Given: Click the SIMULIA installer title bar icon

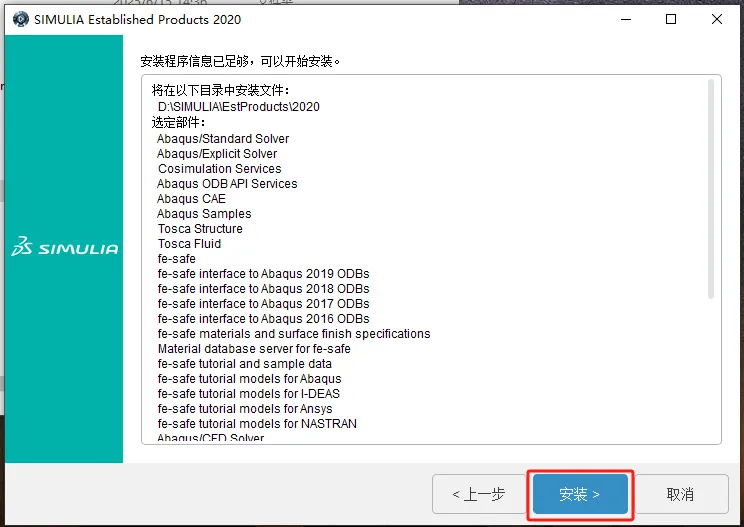Looking at the screenshot, I should 20,19.
